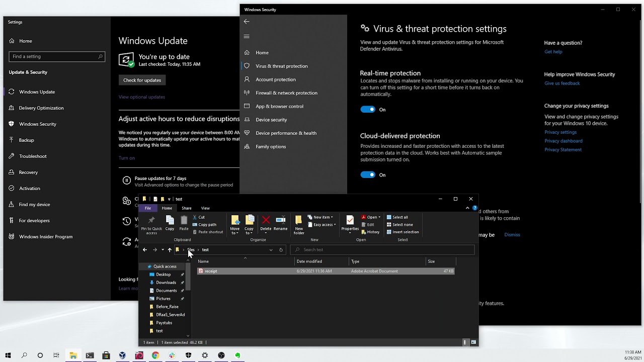Open the New item dropdown

coord(320,217)
